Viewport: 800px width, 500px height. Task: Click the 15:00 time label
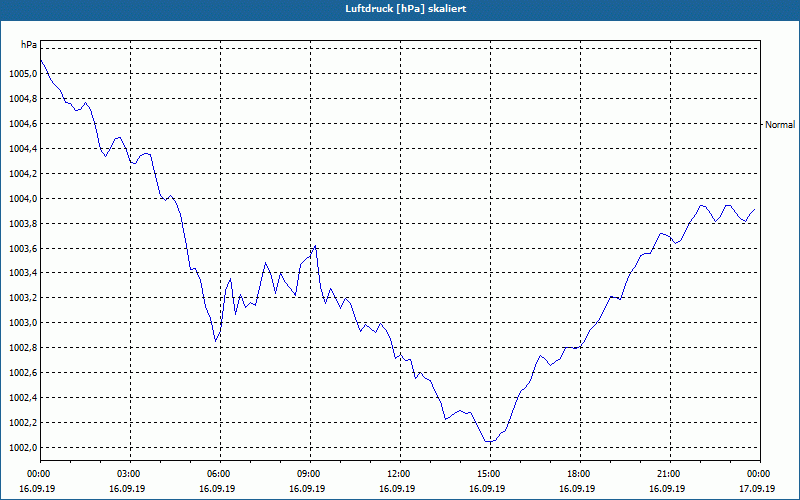click(x=490, y=473)
